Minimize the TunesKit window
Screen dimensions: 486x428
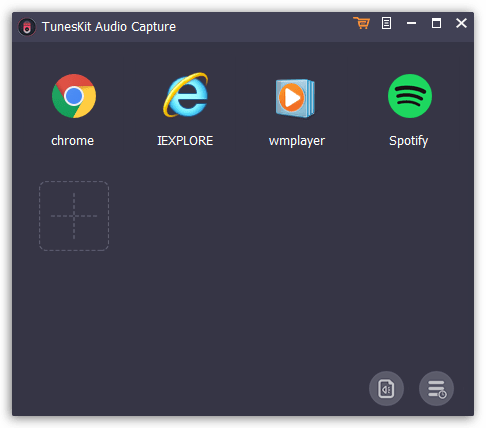click(x=411, y=23)
